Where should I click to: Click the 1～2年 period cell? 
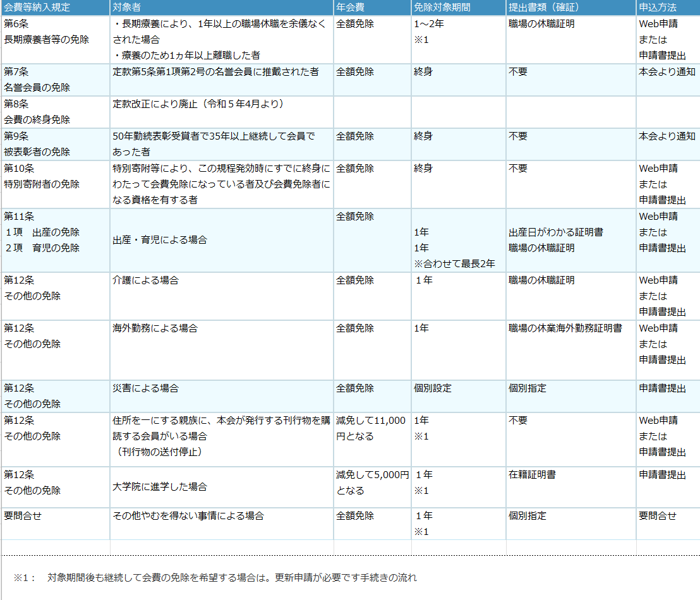pyautogui.click(x=429, y=23)
